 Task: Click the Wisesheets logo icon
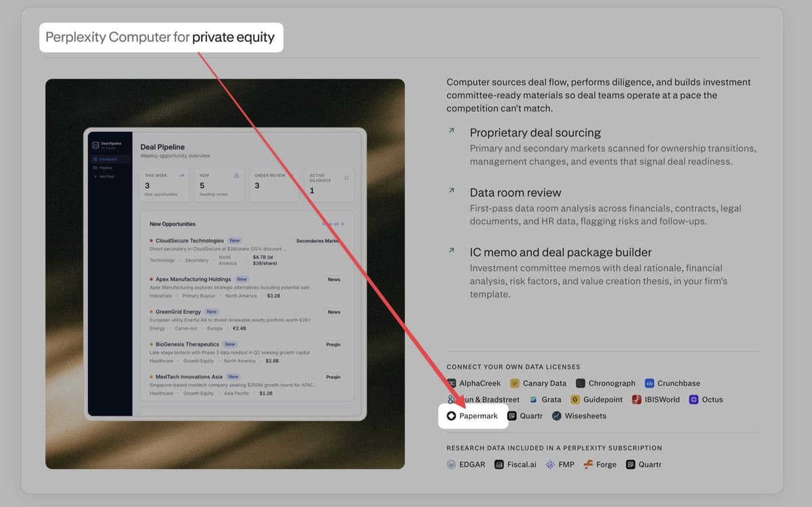click(557, 416)
